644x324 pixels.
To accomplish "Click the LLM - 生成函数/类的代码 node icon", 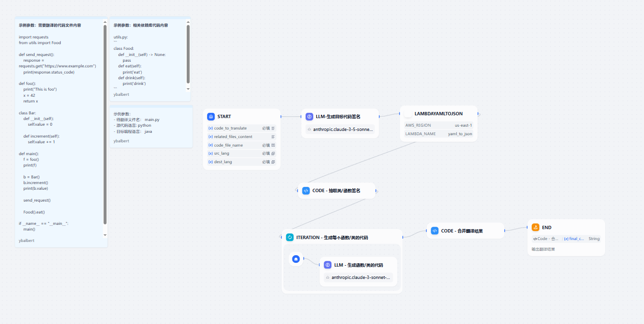I will pos(328,265).
